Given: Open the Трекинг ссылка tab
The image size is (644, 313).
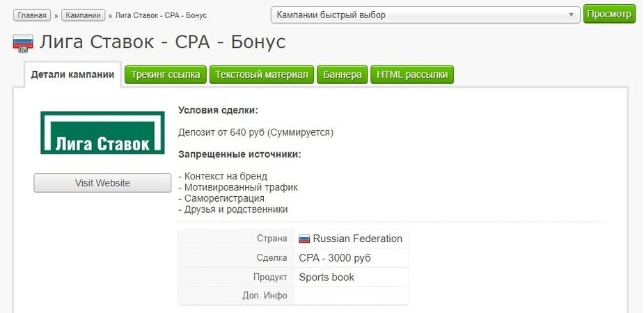Looking at the screenshot, I should click(166, 75).
